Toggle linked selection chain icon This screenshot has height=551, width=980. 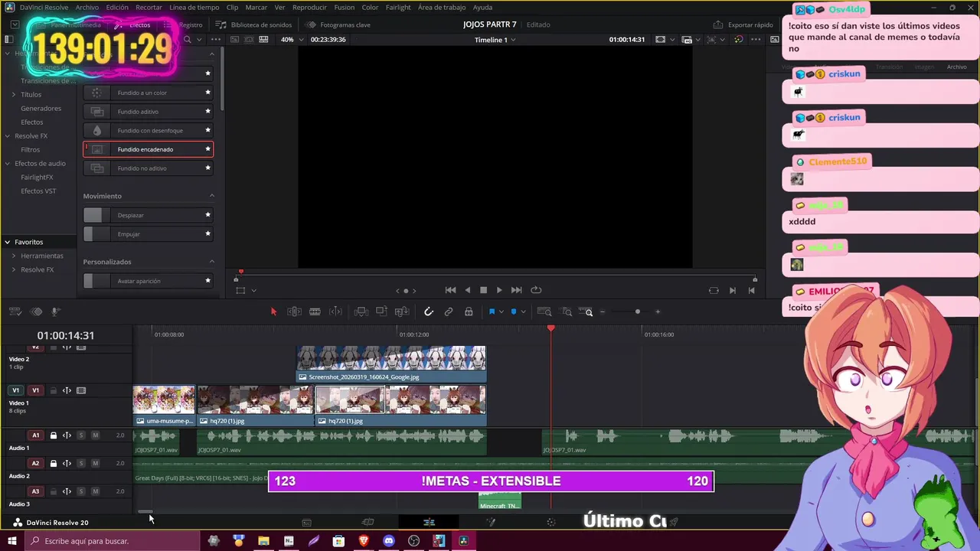coord(449,311)
